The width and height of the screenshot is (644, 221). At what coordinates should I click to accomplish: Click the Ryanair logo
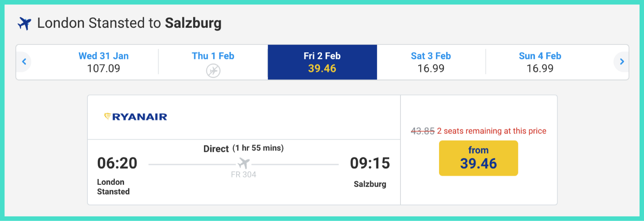(136, 117)
